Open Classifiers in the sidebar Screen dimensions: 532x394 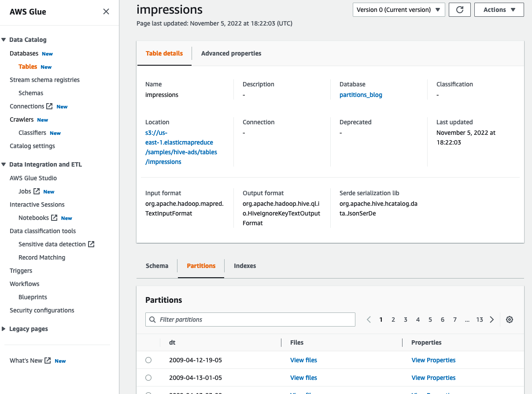[32, 133]
